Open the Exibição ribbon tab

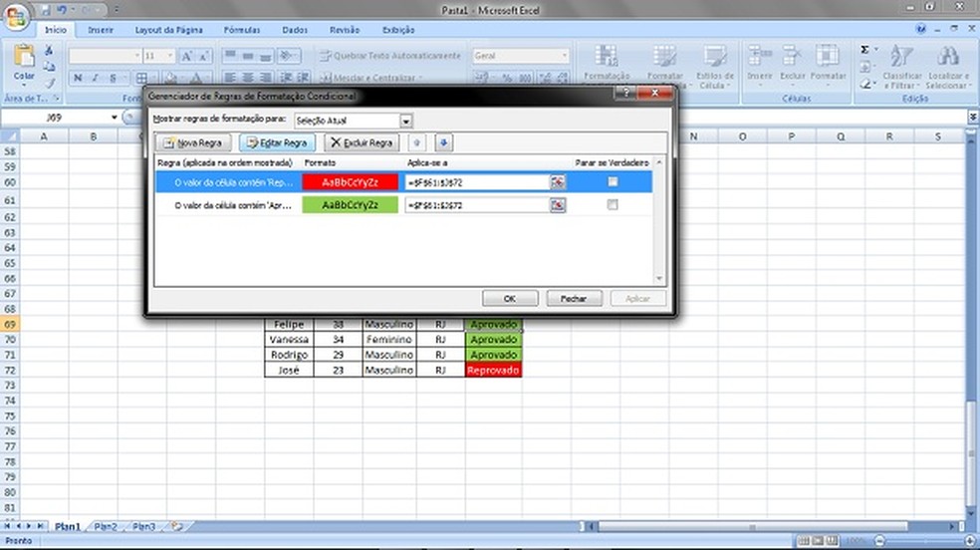coord(398,29)
